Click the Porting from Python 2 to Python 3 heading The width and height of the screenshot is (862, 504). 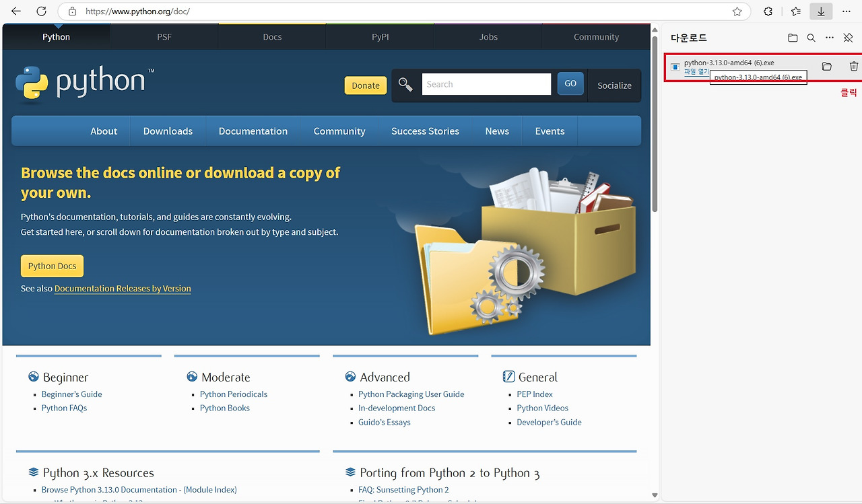point(450,473)
